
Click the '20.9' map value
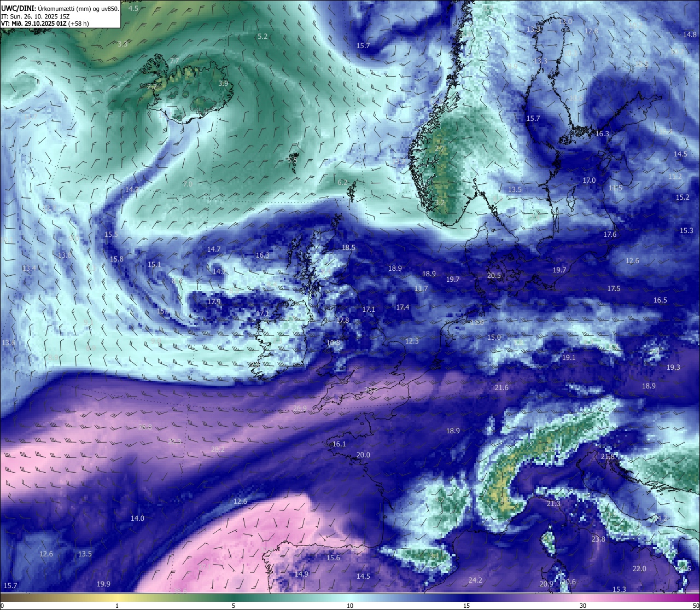[546, 584]
